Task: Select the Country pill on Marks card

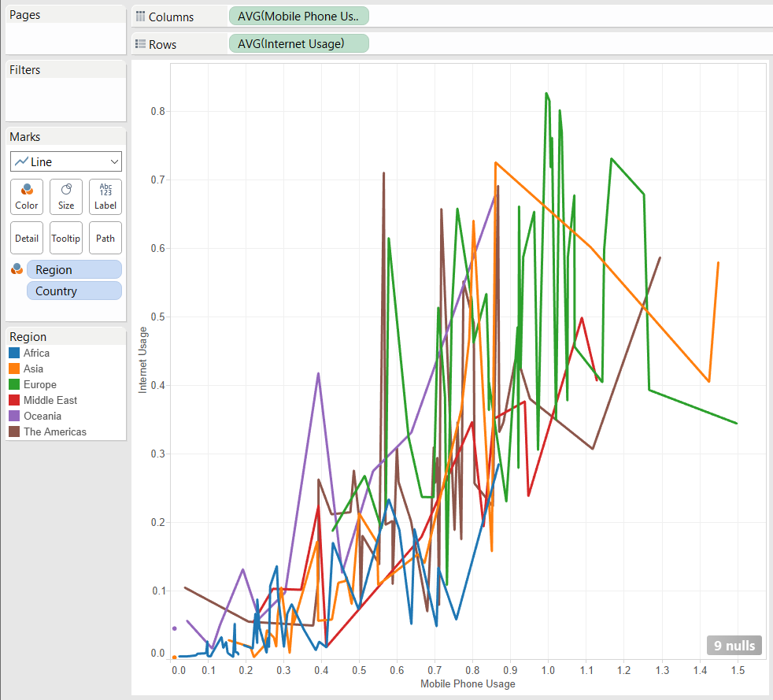Action: (74, 291)
